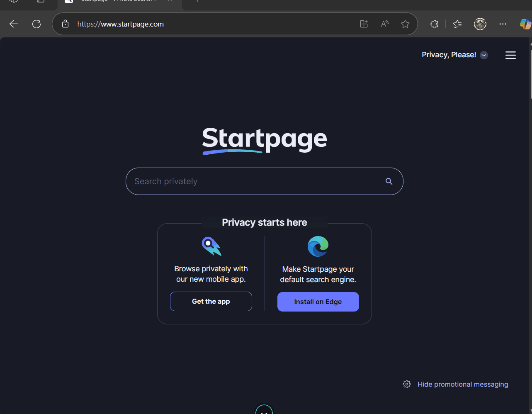The height and width of the screenshot is (414, 532).
Task: Click the Privacy starts here heading
Action: pos(265,222)
